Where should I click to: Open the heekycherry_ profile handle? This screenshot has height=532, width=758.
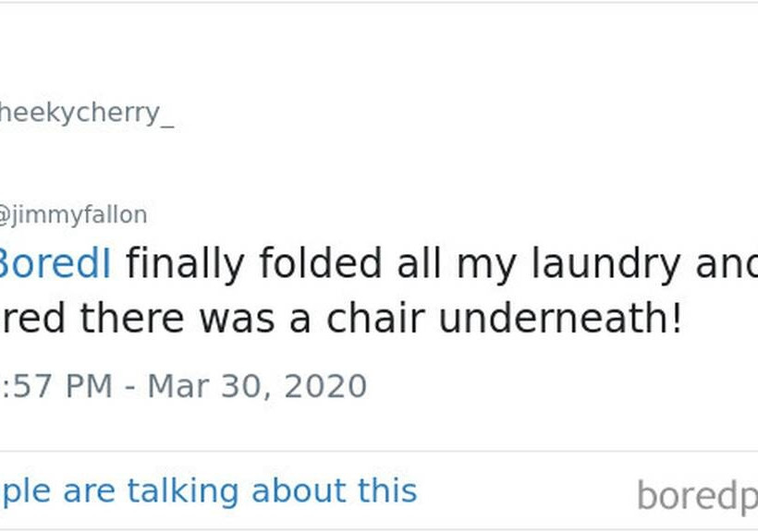click(86, 115)
